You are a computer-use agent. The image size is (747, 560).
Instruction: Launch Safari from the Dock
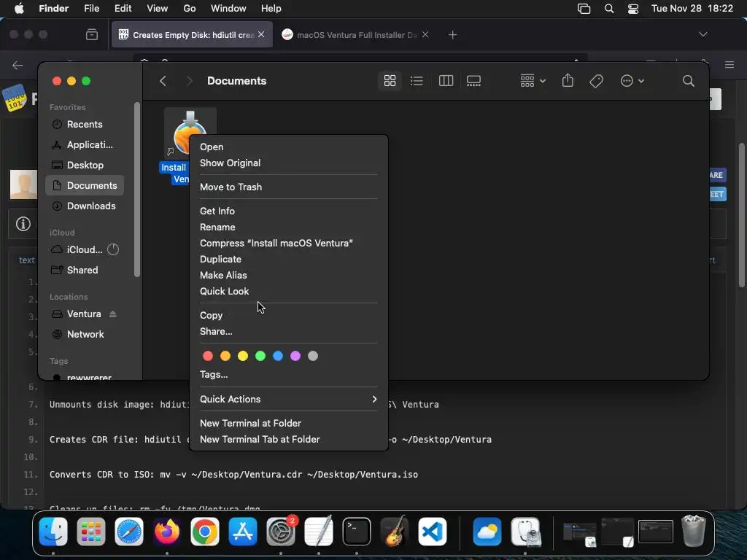point(128,532)
